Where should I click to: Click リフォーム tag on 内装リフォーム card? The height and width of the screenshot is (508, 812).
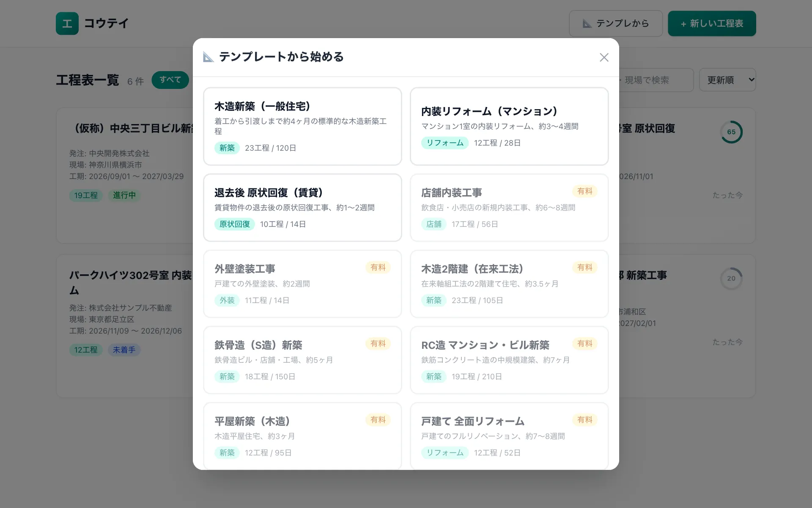click(445, 143)
